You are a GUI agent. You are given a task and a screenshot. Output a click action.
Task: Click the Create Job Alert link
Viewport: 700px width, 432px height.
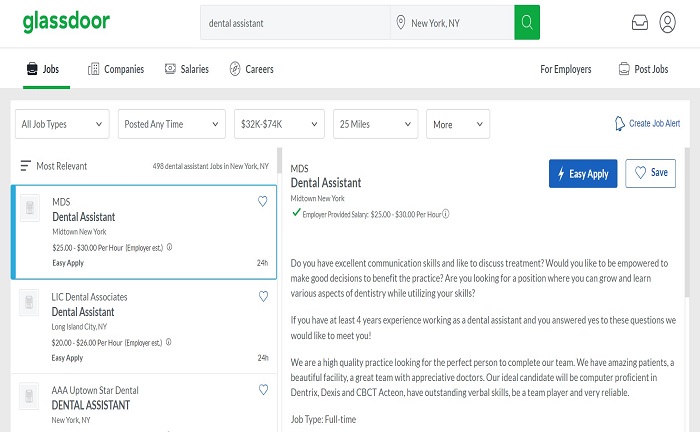click(x=647, y=124)
